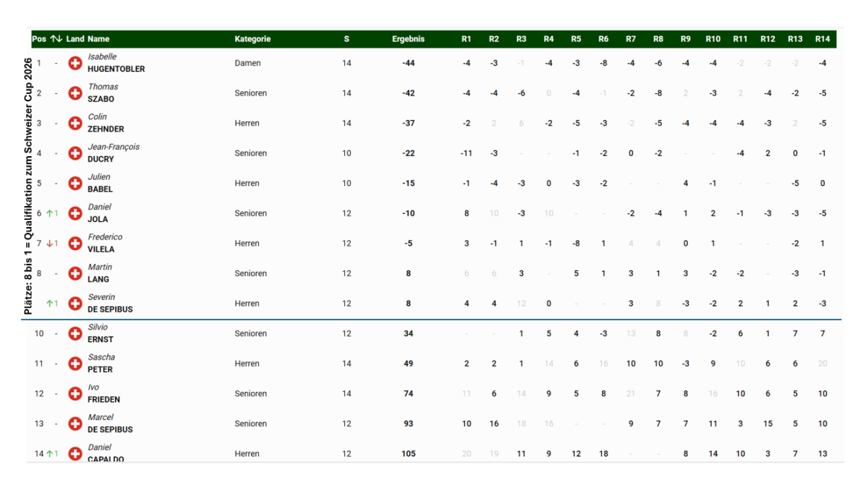Click Swiss flag beside Isabelle Hugentobler
Viewport: 868px width, 485px height.
(x=75, y=64)
